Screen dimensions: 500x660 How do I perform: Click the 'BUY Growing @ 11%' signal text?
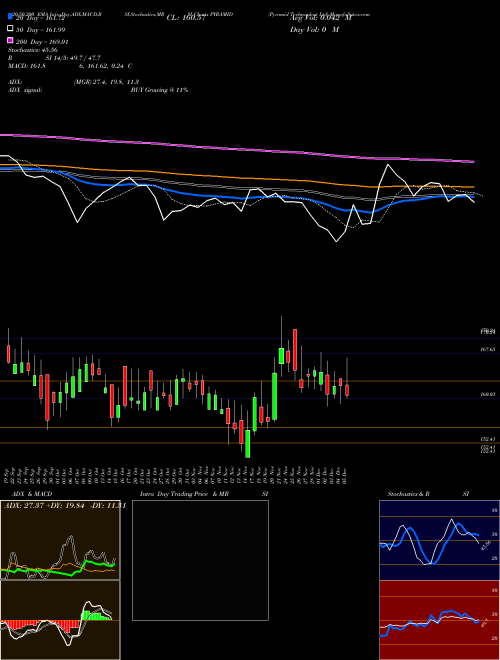[159, 90]
